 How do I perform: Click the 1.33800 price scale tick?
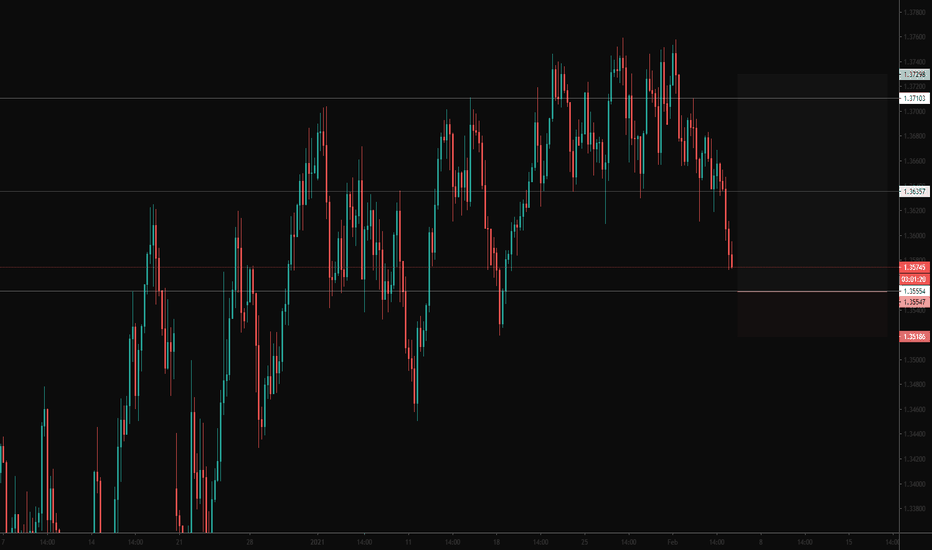pyautogui.click(x=914, y=509)
